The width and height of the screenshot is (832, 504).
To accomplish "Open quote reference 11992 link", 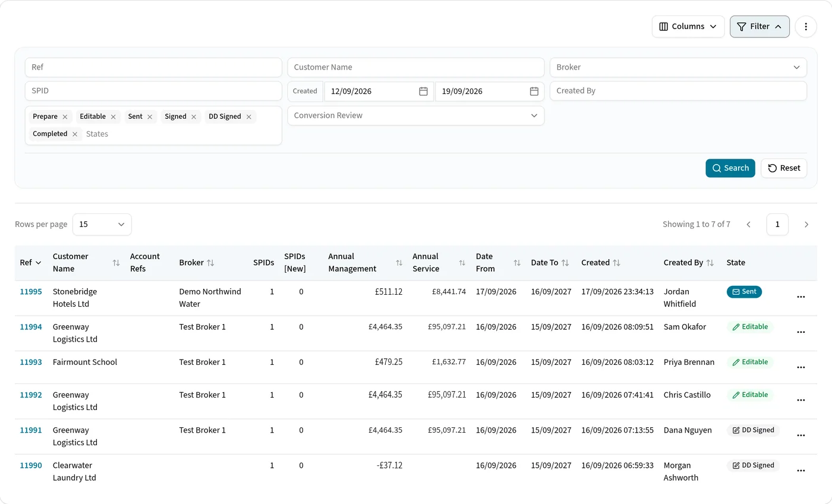I will coord(31,395).
